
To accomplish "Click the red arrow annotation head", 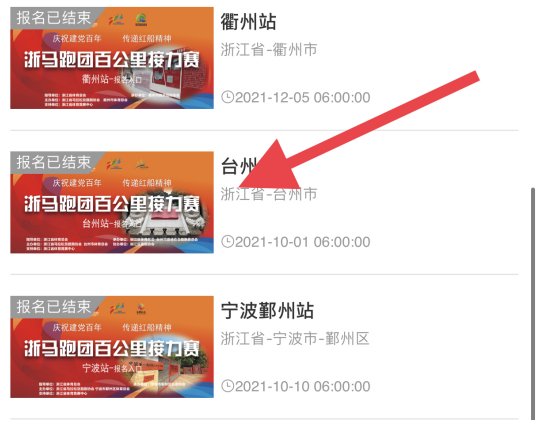I will (273, 169).
